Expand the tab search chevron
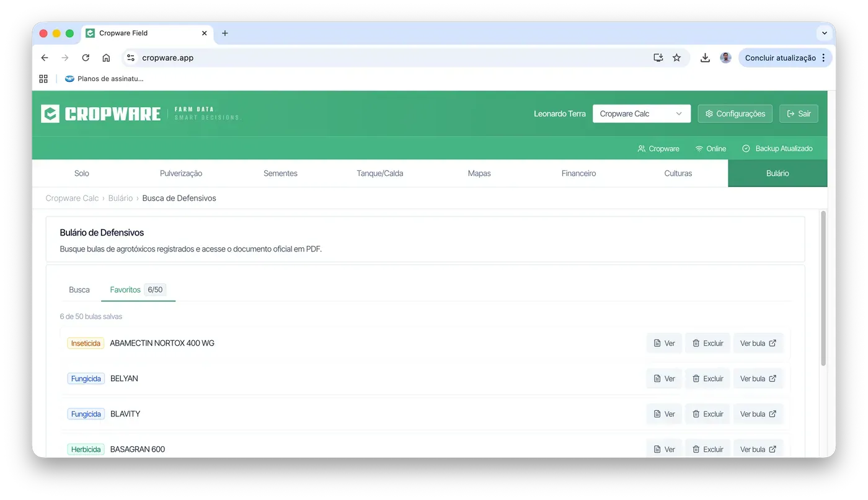Image resolution: width=868 pixels, height=500 pixels. [x=825, y=33]
